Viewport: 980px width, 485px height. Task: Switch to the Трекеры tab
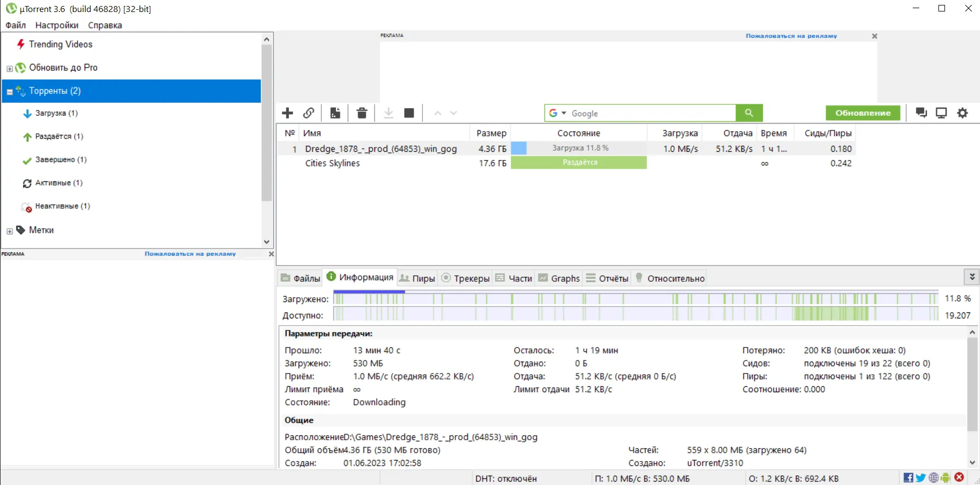click(466, 278)
